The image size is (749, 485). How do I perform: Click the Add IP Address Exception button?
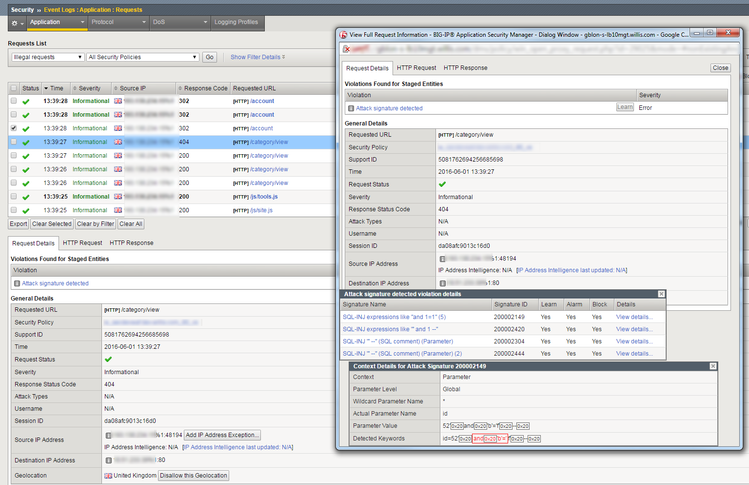click(x=220, y=435)
